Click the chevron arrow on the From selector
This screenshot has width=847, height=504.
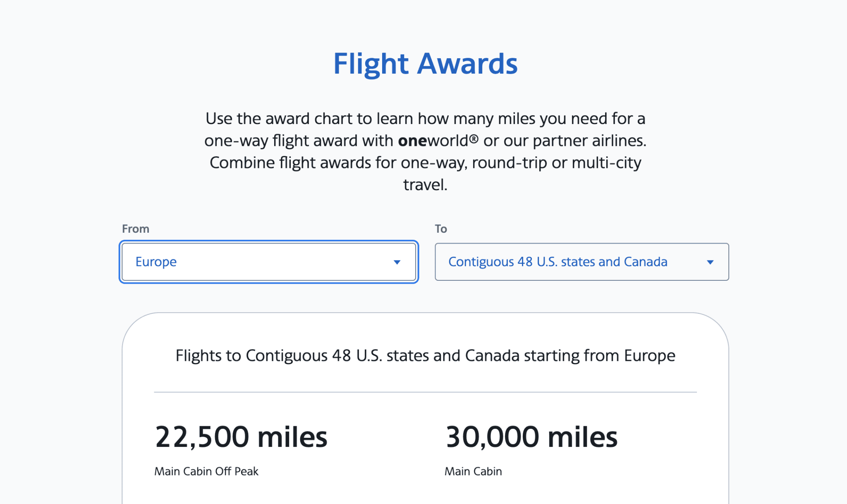click(x=397, y=262)
